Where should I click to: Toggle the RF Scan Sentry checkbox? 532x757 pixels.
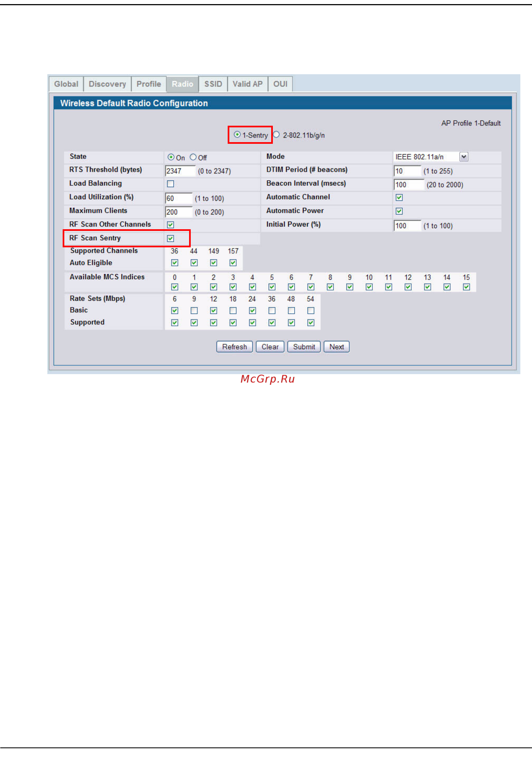click(x=170, y=238)
